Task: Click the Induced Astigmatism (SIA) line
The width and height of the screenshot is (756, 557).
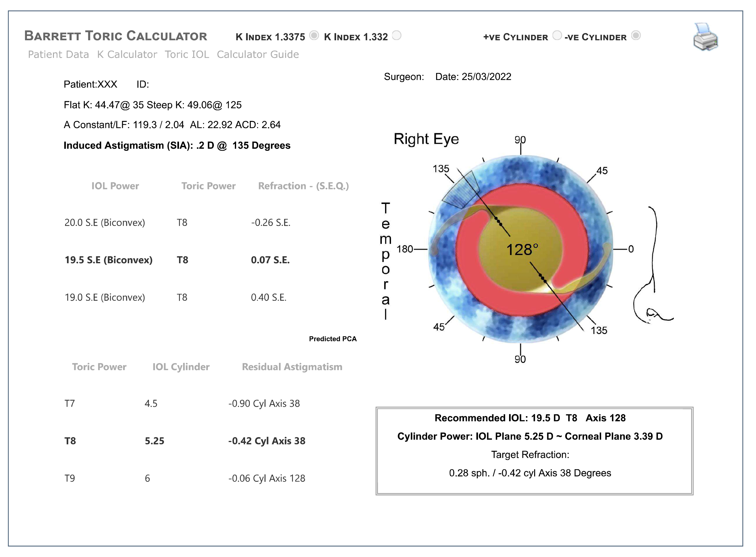Action: tap(177, 145)
